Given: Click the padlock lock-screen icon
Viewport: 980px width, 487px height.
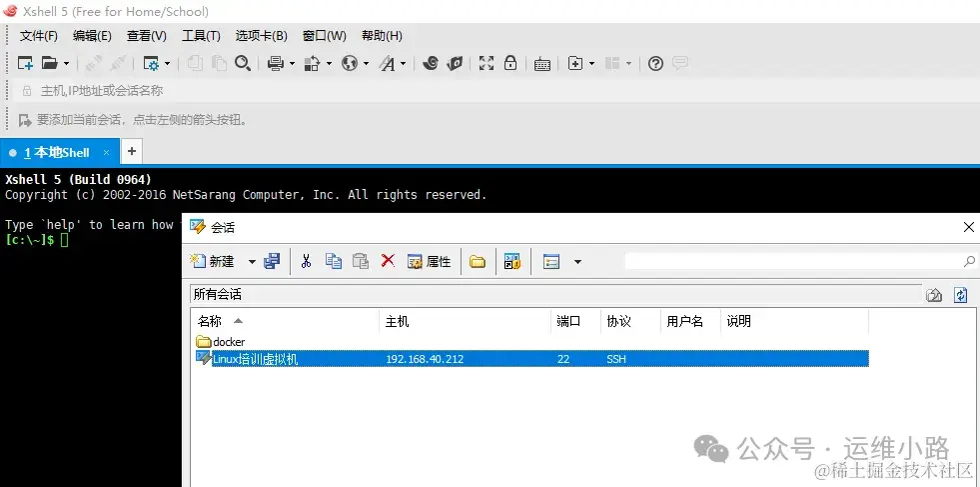Looking at the screenshot, I should [x=510, y=63].
